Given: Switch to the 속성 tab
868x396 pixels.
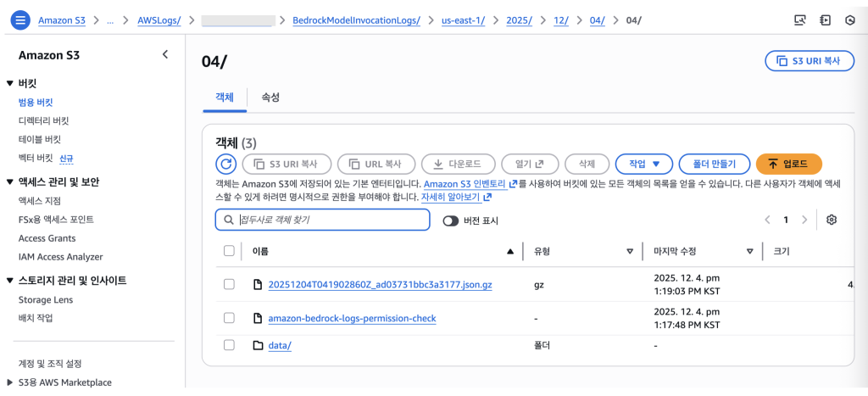Looking at the screenshot, I should click(x=270, y=98).
